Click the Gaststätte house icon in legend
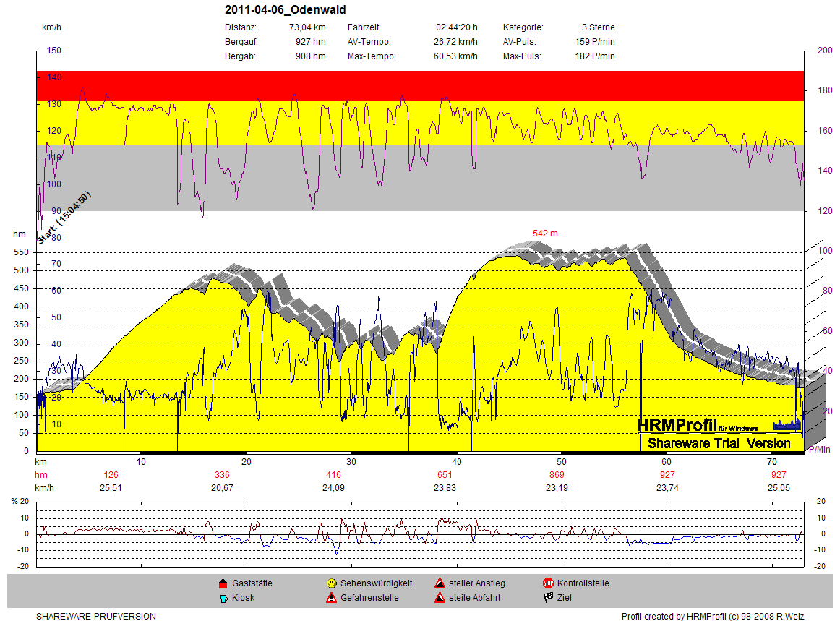This screenshot has height=621, width=840. pos(223,583)
